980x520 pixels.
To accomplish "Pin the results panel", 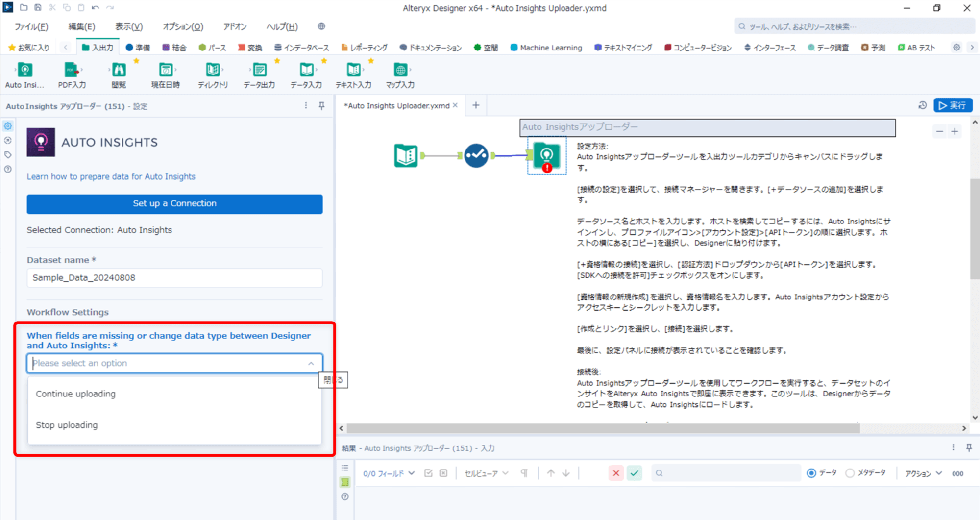I will pos(969,447).
